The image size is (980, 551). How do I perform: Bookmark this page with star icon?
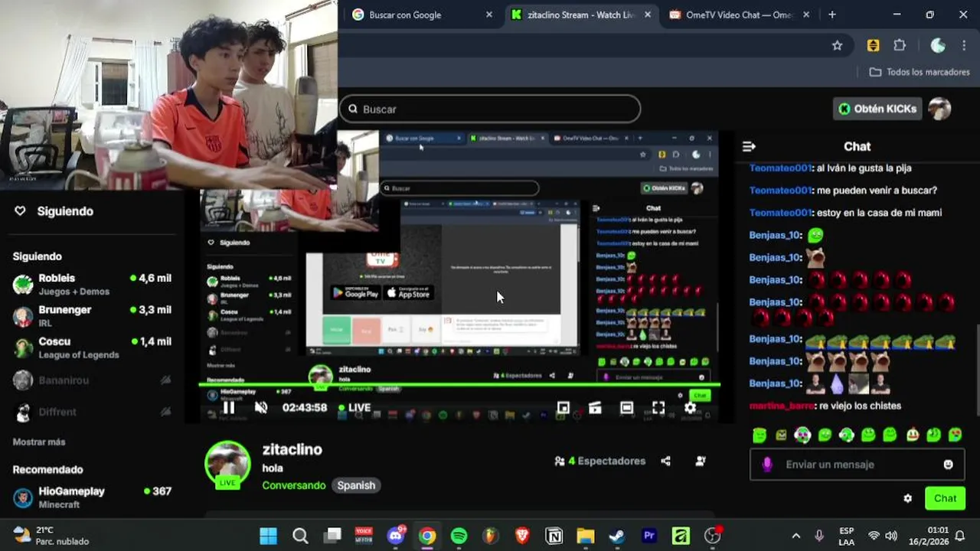(838, 45)
